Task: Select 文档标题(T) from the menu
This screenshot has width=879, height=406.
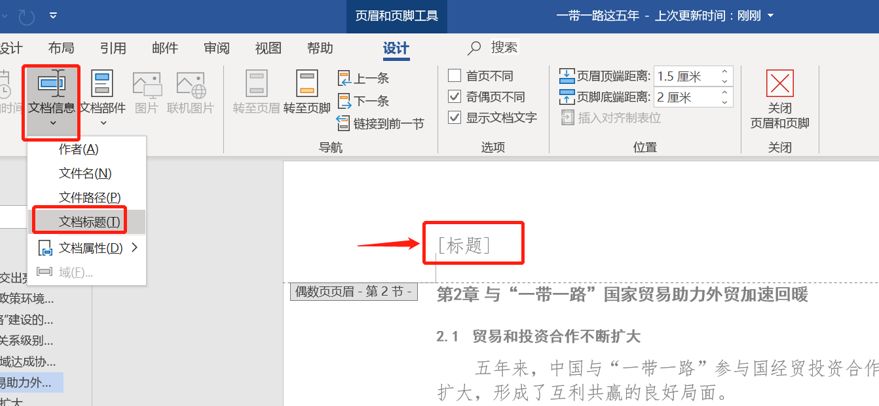Action: click(x=87, y=222)
